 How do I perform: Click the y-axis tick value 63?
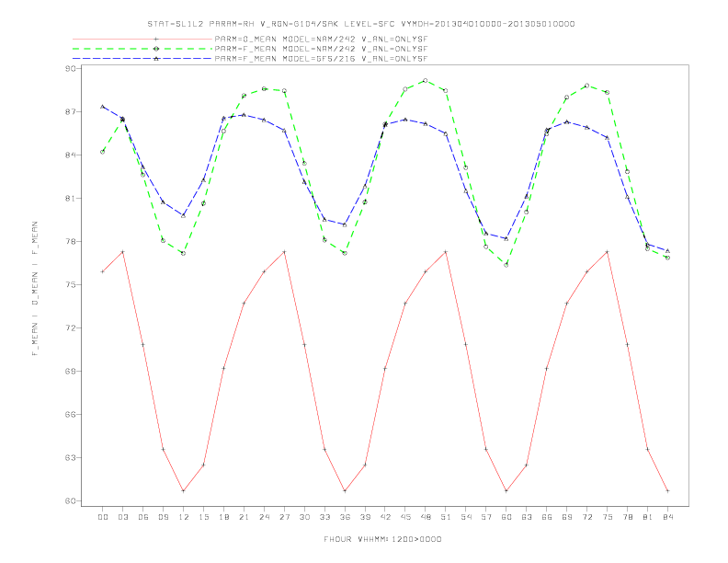pos(71,457)
